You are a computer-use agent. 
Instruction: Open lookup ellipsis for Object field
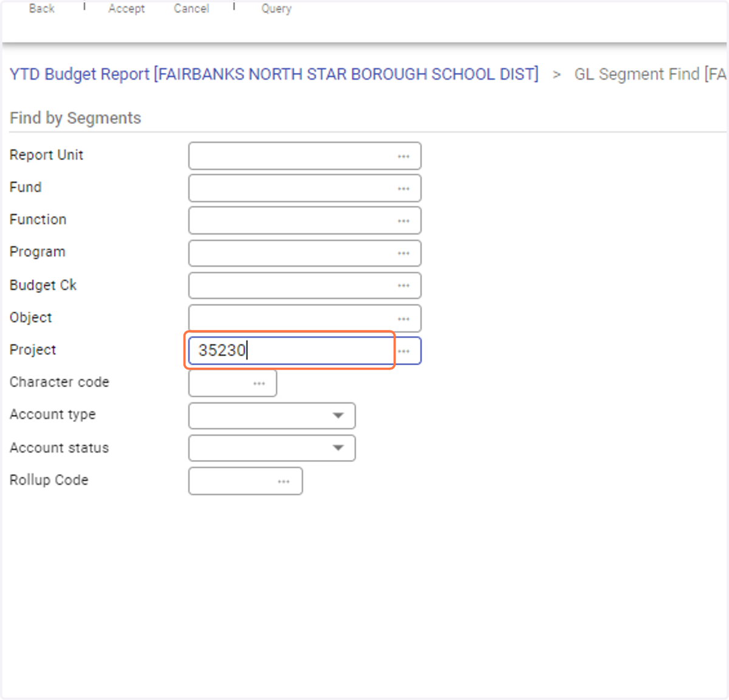pos(403,318)
